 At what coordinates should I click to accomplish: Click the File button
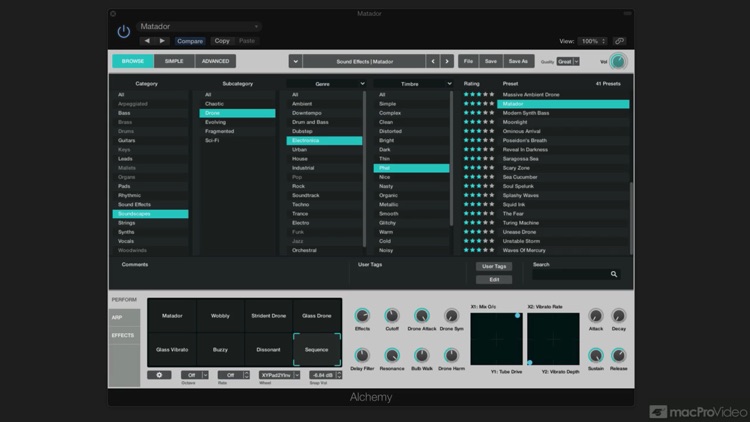468,61
